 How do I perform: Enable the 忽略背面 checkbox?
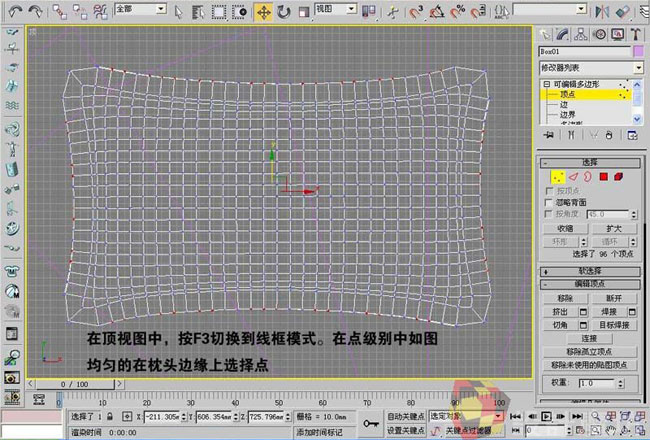click(550, 203)
